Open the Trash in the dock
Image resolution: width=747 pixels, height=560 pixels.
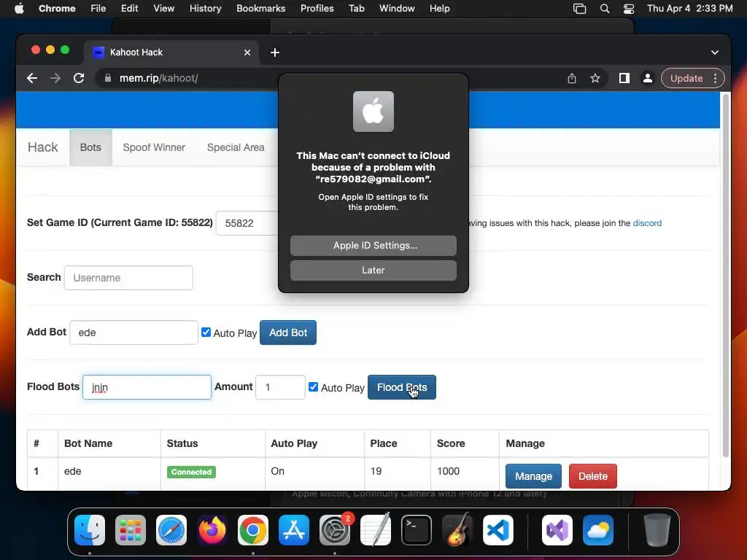click(657, 530)
